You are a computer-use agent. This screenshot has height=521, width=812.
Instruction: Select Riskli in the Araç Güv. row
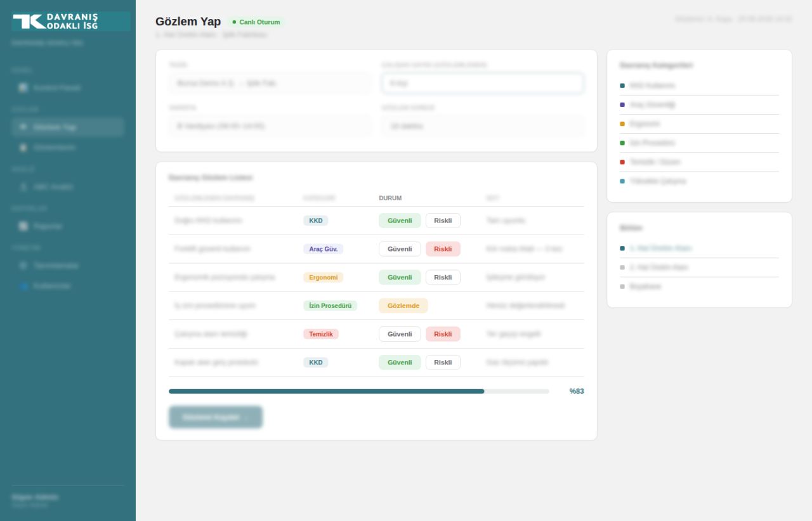[443, 249]
